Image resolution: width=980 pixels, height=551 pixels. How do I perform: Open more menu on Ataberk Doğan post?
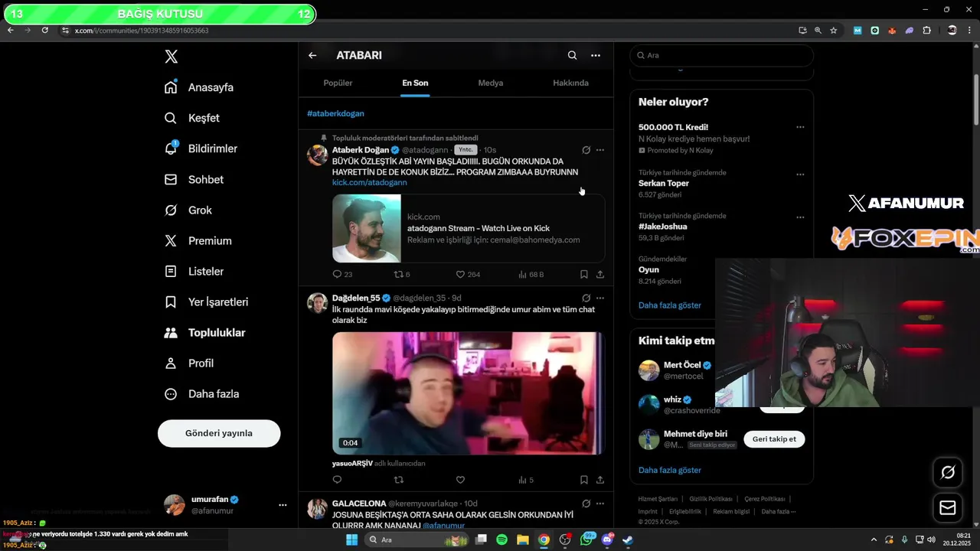600,150
